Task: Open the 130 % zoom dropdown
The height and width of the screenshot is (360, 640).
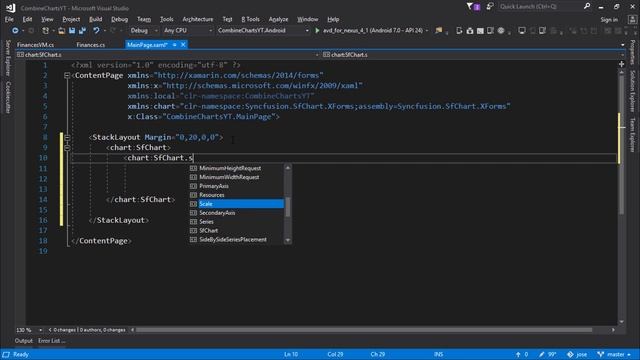Action: click(x=40, y=330)
